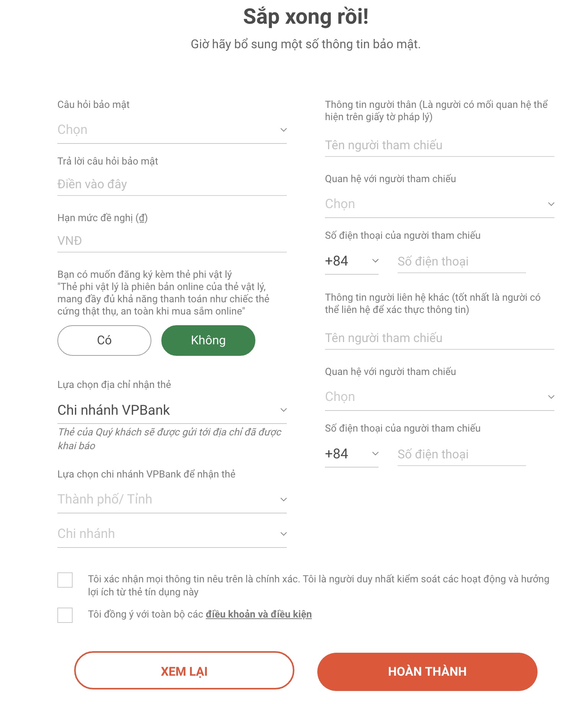Tick the 'Tôi đồng ý' terms checkbox

65,615
